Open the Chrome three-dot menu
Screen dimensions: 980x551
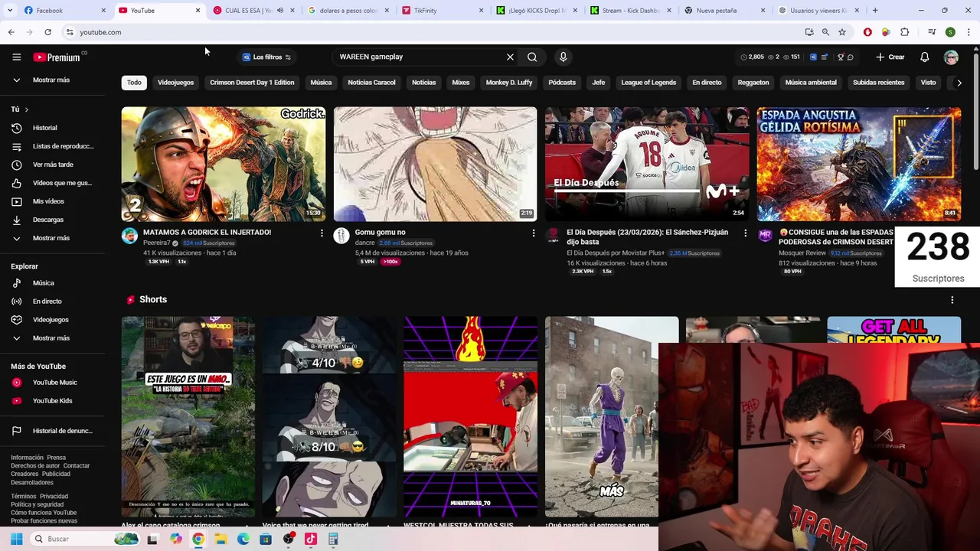click(x=969, y=32)
